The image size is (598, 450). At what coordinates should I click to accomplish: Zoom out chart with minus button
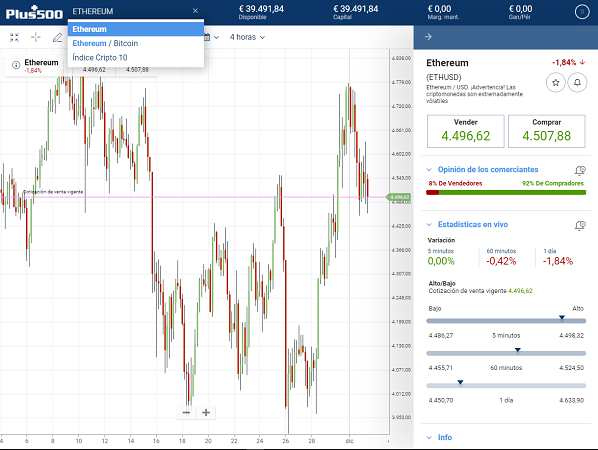pyautogui.click(x=186, y=413)
